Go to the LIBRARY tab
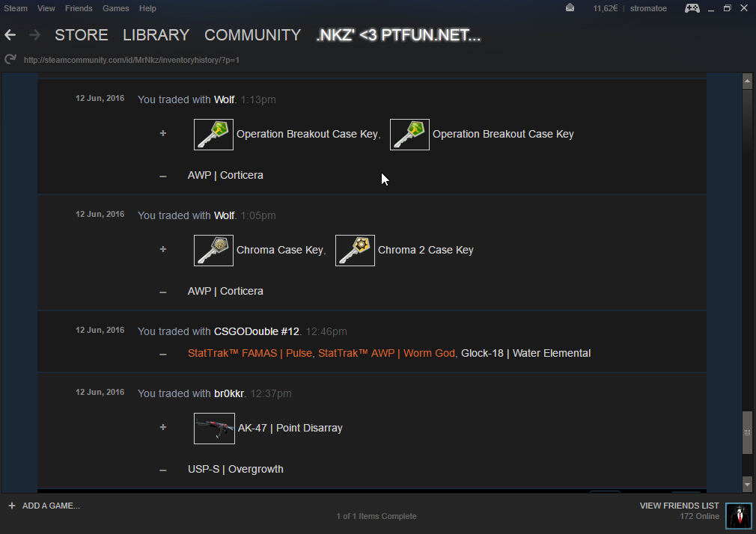Viewport: 756px width, 534px height. click(156, 35)
